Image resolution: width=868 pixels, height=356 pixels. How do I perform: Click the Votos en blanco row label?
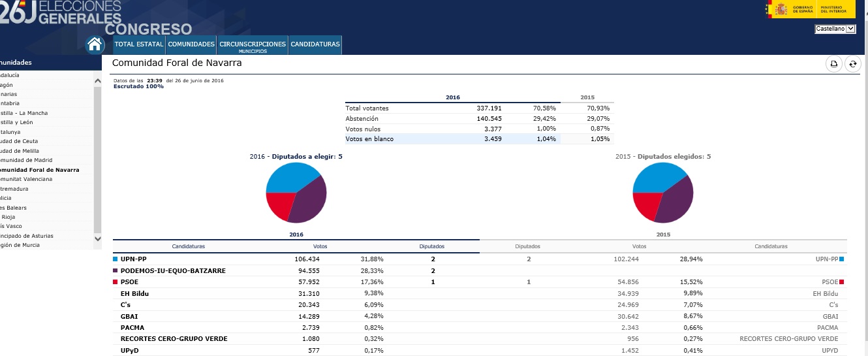tap(369, 139)
